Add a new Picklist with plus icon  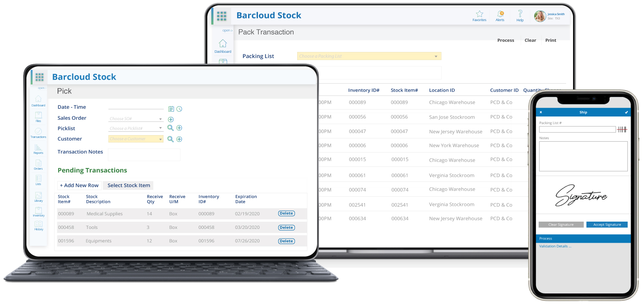179,128
